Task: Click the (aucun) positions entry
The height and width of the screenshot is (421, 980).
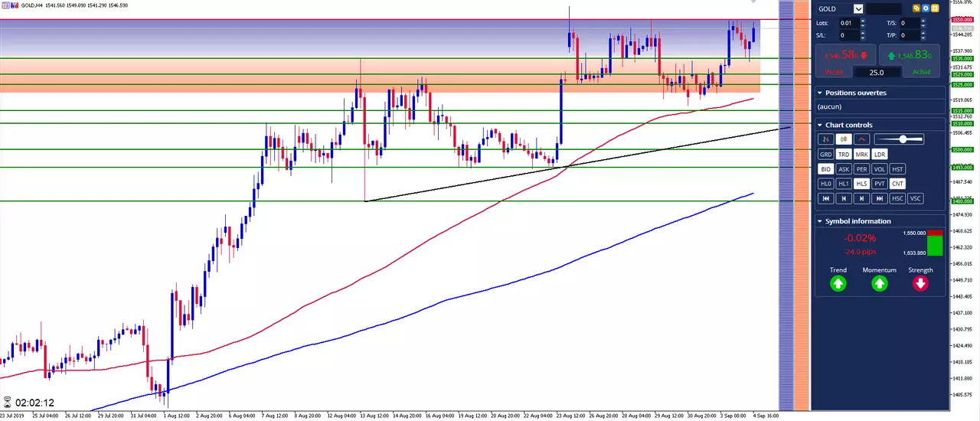Action: pyautogui.click(x=829, y=106)
